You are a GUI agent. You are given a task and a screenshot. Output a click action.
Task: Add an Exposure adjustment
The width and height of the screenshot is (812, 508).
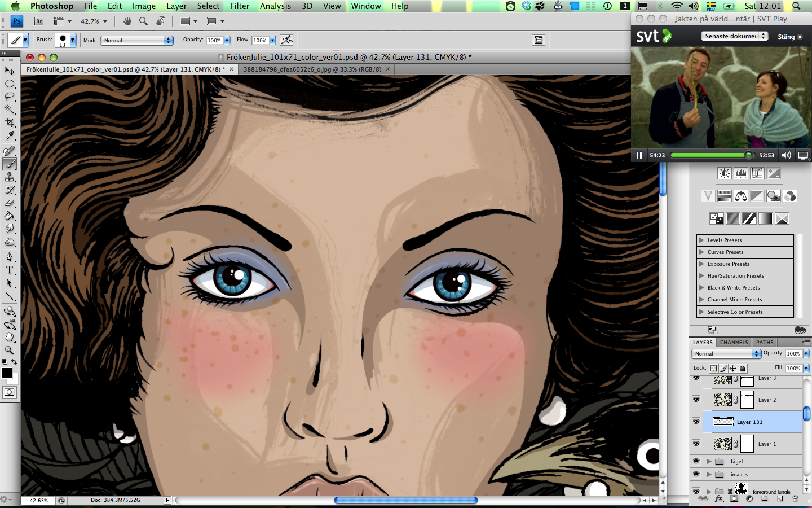[x=774, y=173]
